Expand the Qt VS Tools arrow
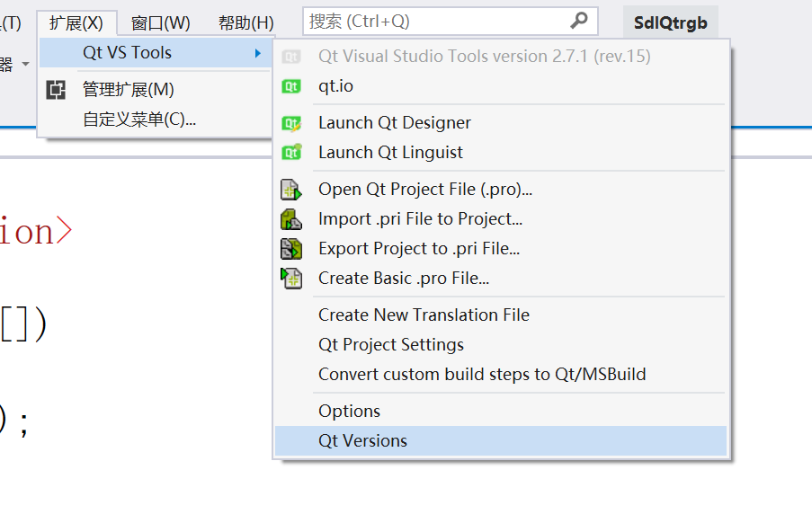 click(x=261, y=52)
